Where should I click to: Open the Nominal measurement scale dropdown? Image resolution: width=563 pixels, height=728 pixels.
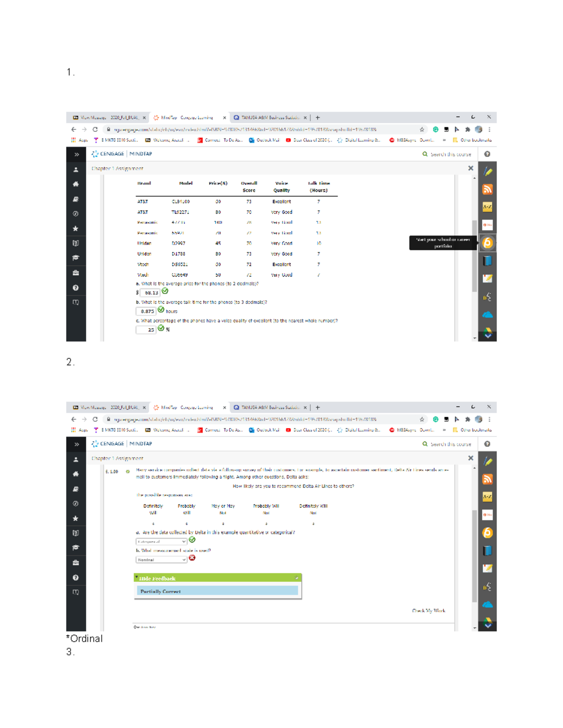[x=161, y=560]
